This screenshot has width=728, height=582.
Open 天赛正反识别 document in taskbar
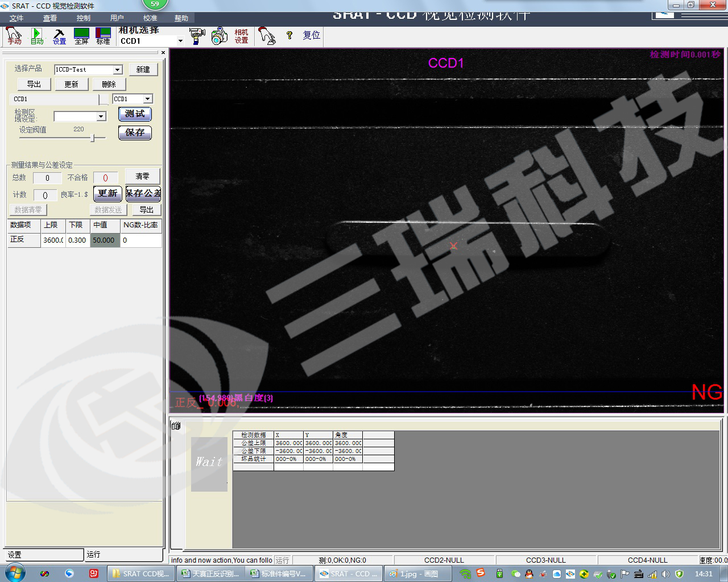pos(210,574)
